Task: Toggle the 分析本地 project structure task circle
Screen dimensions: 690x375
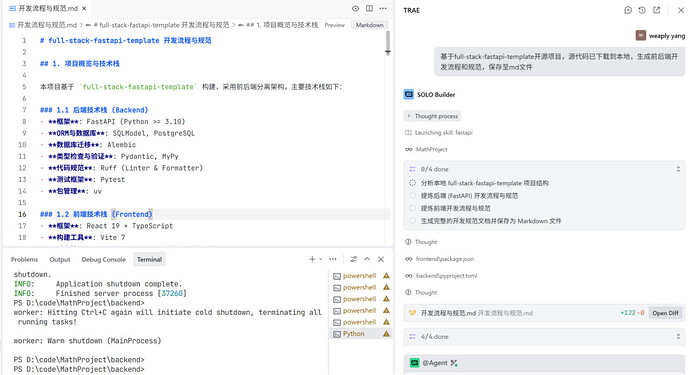Action: pos(412,183)
